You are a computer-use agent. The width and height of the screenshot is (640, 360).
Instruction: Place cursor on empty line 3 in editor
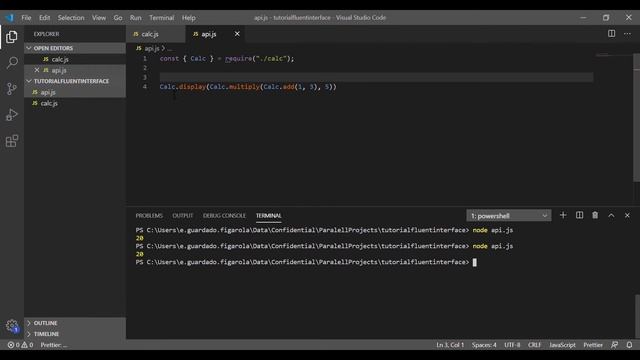pyautogui.click(x=376, y=77)
